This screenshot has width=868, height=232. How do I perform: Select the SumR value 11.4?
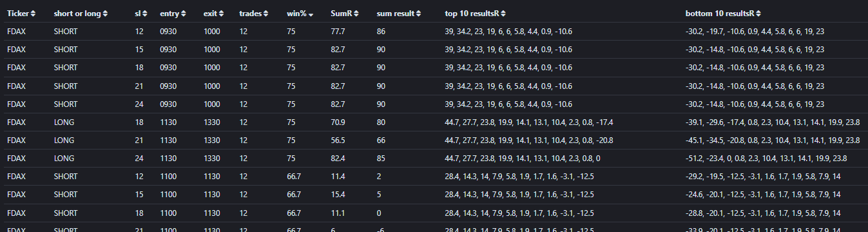pos(338,176)
